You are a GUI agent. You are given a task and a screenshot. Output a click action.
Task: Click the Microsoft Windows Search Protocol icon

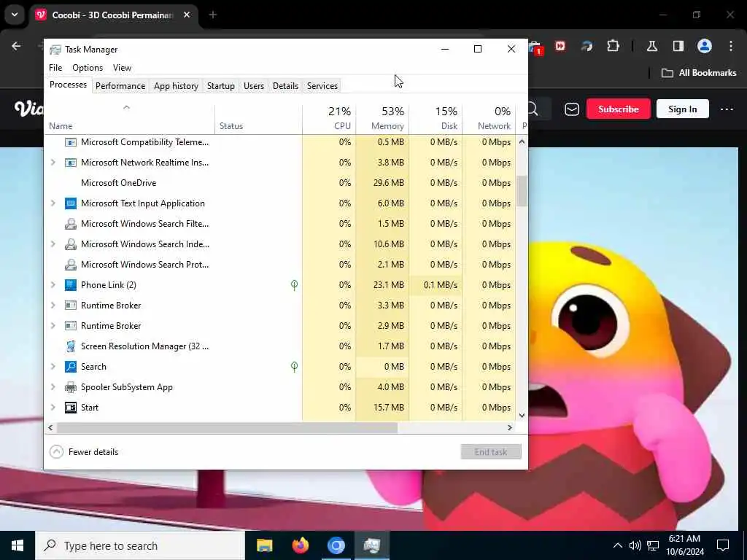point(71,265)
